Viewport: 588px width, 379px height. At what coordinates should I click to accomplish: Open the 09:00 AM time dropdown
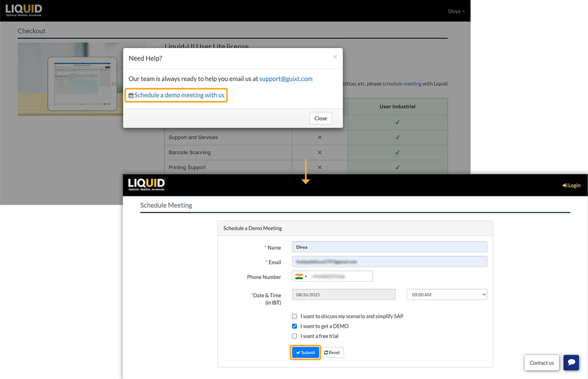[x=447, y=294]
